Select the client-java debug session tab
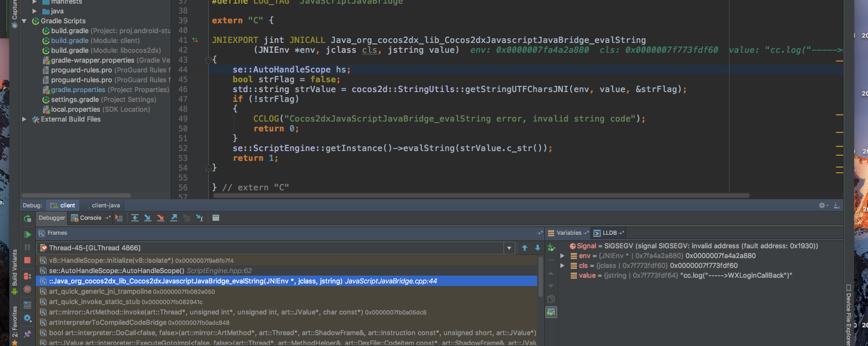This screenshot has height=346, width=868. pos(106,205)
